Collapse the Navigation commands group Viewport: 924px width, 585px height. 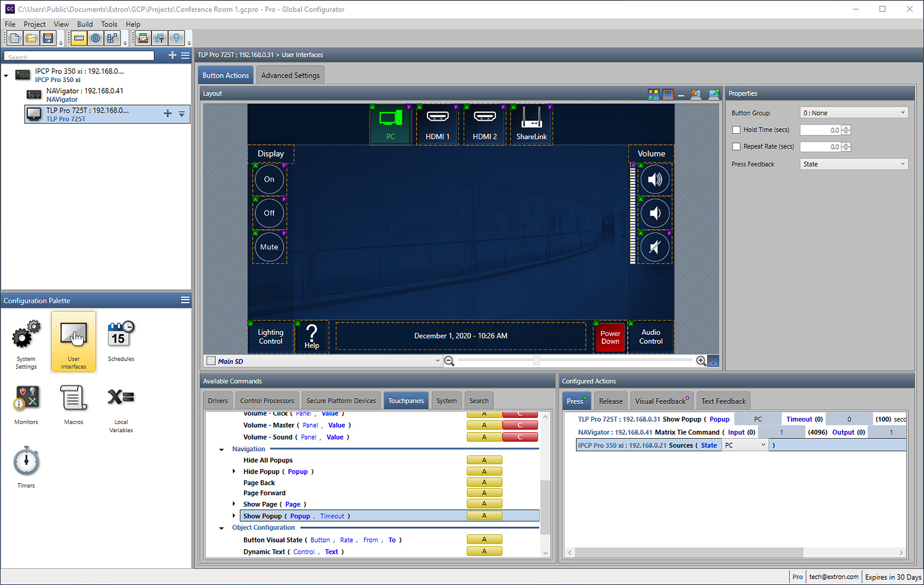[x=222, y=449]
